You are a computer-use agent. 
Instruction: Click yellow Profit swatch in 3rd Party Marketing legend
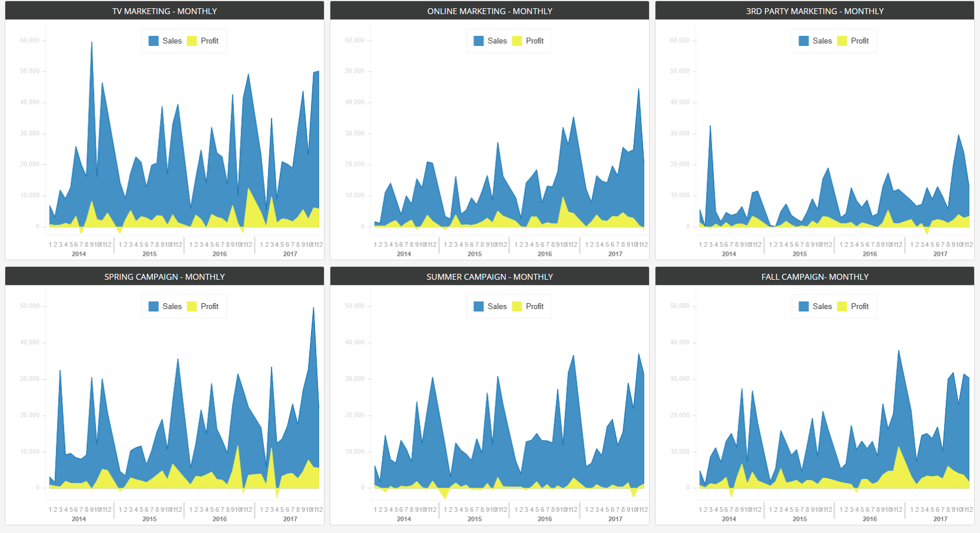click(842, 41)
